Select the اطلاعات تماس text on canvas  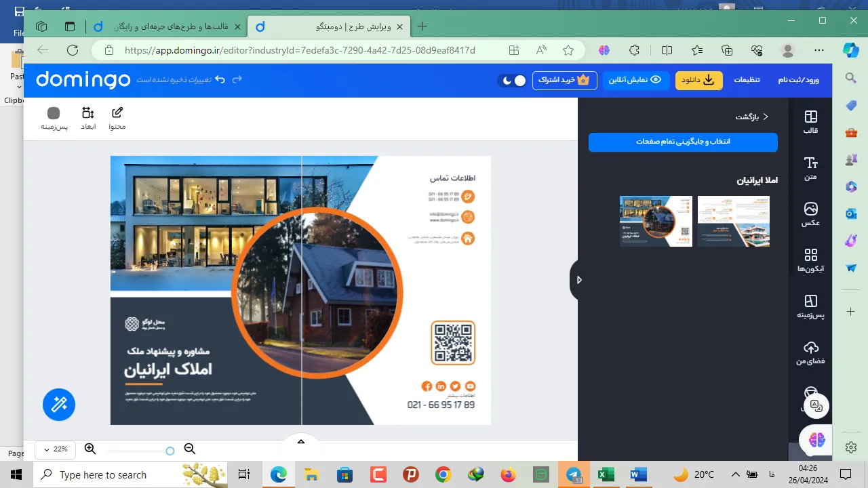(x=452, y=178)
